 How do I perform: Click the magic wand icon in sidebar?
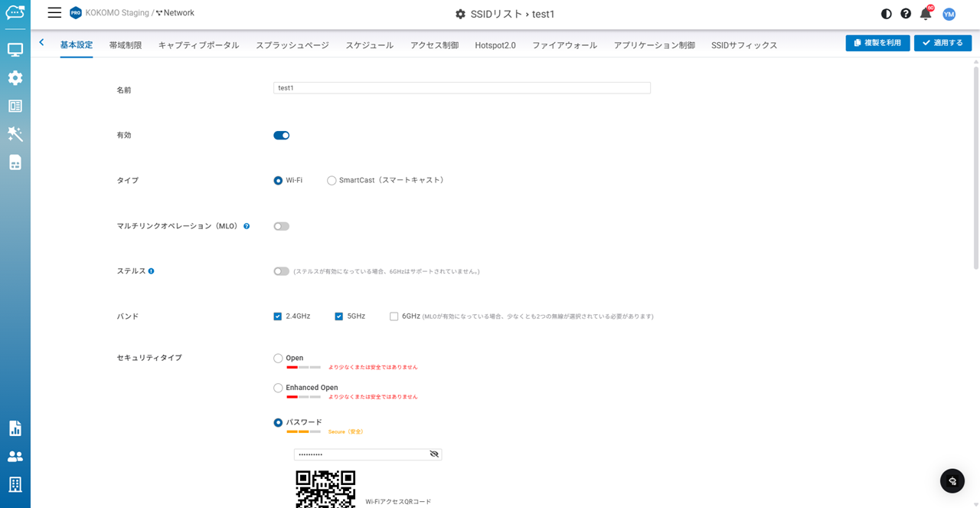[15, 134]
